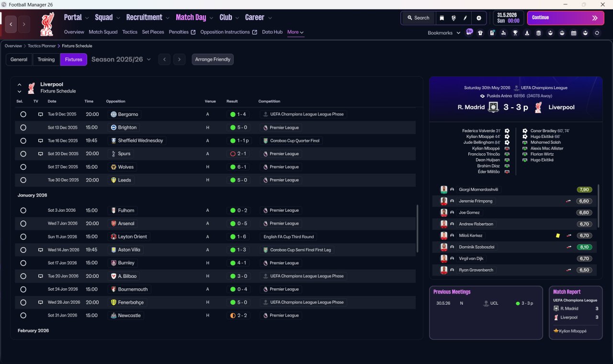The width and height of the screenshot is (613, 364).
Task: Open the 9+ notifications message icon
Action: [469, 32]
